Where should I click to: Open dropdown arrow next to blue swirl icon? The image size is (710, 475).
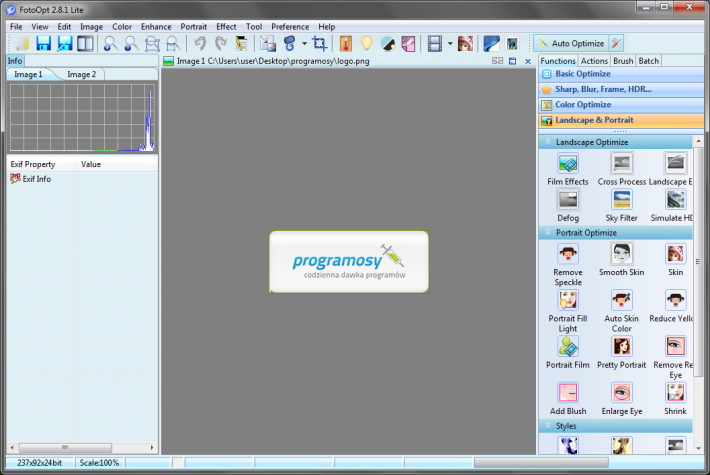tap(304, 43)
